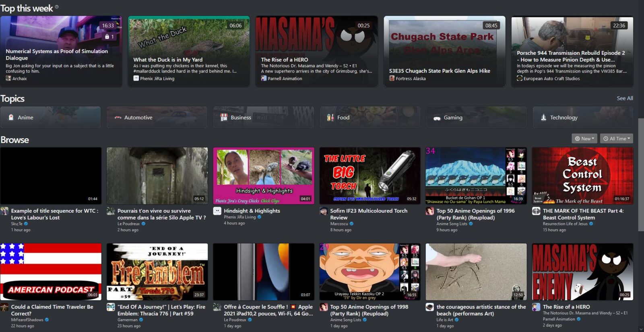Screen dimensions: 644x332
Task: Click the Archaix channel avatar icon
Action: coord(8,79)
